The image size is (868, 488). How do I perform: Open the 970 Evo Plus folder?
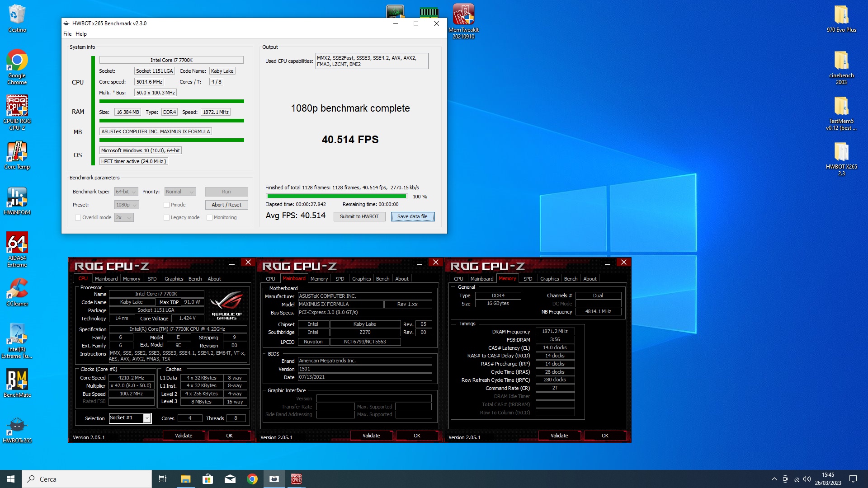click(841, 18)
